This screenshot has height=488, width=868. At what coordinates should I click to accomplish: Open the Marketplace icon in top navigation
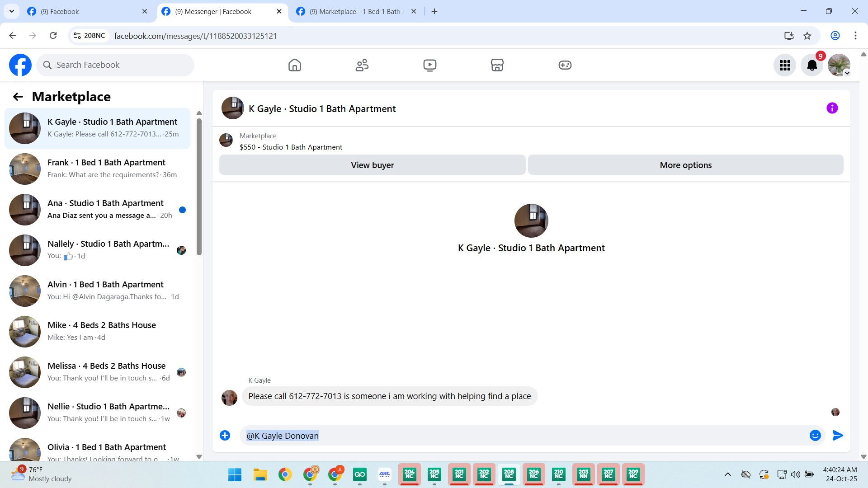[x=497, y=65]
